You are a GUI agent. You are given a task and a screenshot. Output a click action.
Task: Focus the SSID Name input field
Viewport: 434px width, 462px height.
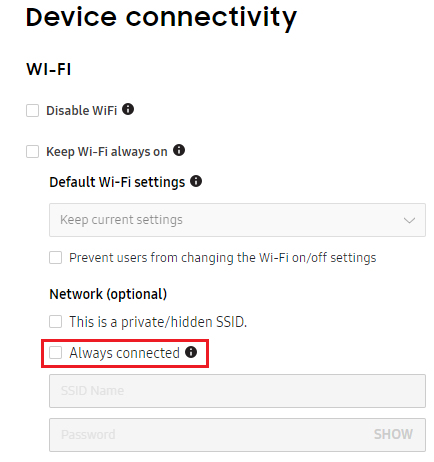coord(237,391)
